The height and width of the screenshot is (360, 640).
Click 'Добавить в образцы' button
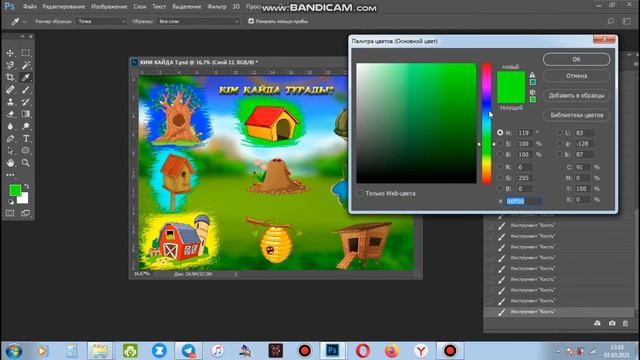[576, 96]
